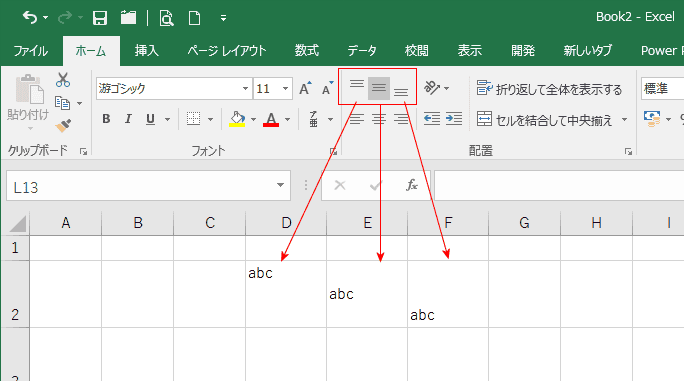This screenshot has height=381, width=684.
Task: Open the 数式 ribbon tab
Action: [307, 51]
